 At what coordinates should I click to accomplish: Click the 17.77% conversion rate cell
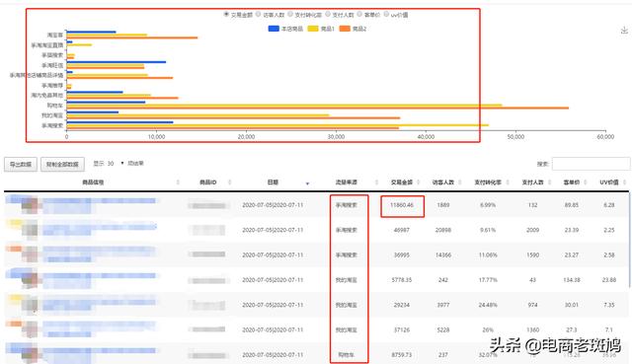(488, 280)
